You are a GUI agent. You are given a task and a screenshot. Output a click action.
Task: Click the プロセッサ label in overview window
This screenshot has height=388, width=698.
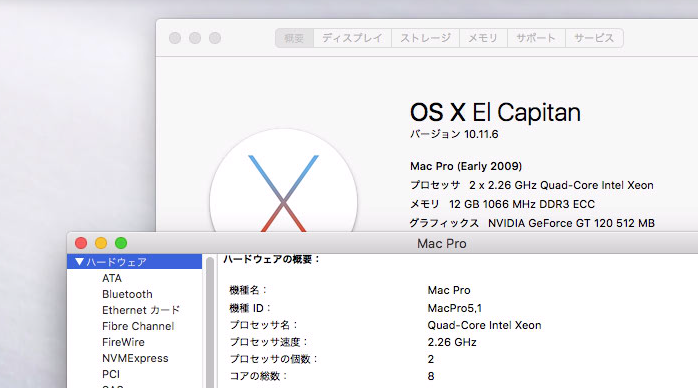click(x=434, y=185)
